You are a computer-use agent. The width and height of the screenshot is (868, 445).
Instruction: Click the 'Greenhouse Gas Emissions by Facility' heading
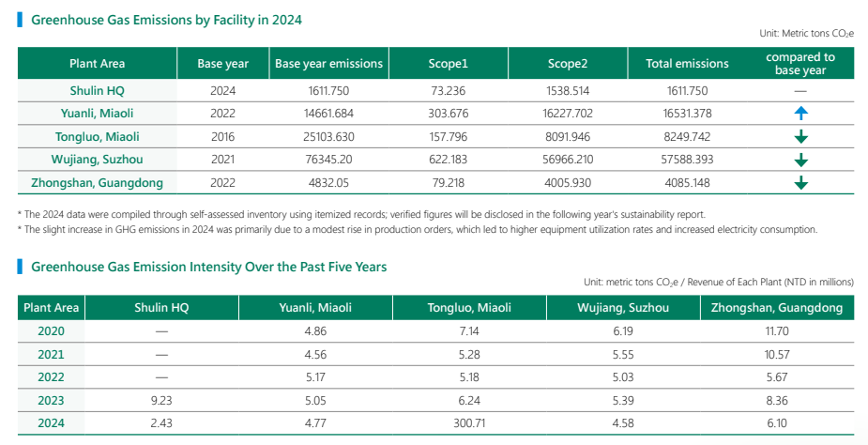point(167,20)
